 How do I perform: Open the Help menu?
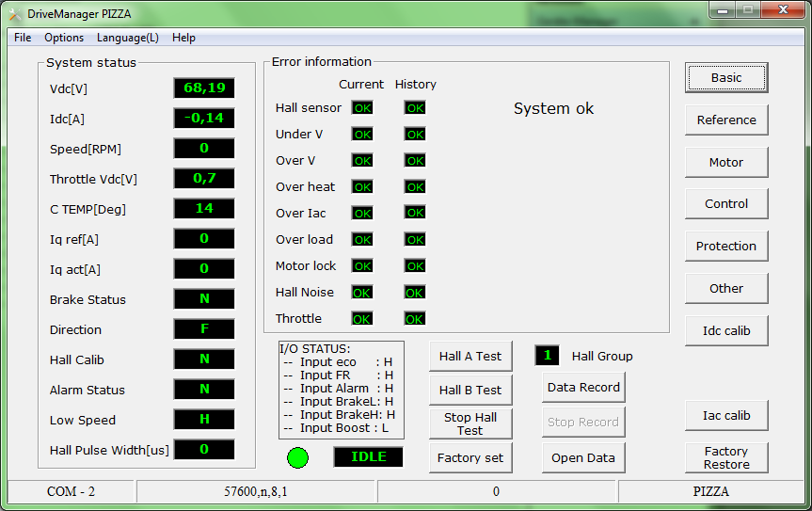point(183,38)
